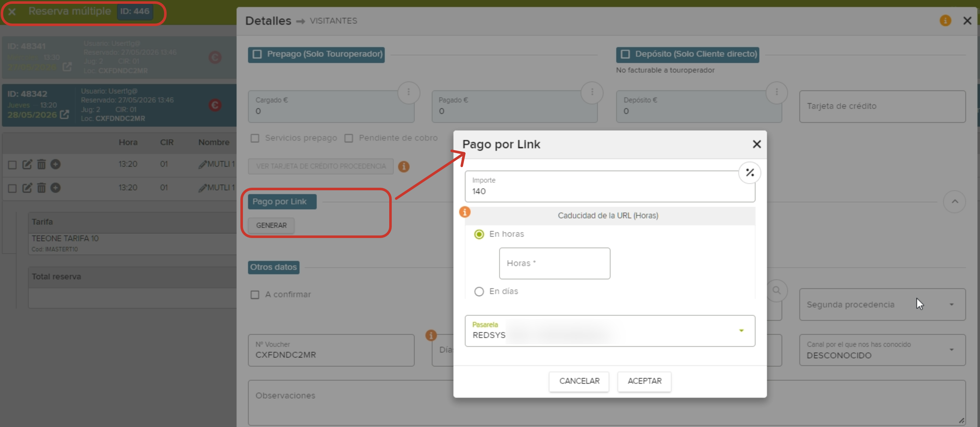
Task: Click VER TARJETA DE CRÉDITO PROCEDENCIA button
Action: tap(321, 166)
